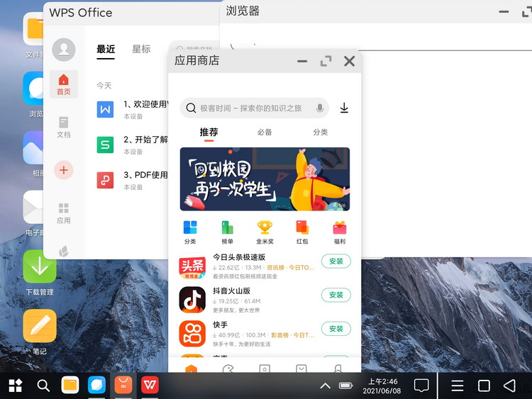Switch to Mi app store taskbar icon
This screenshot has height=399, width=532.
point(123,385)
